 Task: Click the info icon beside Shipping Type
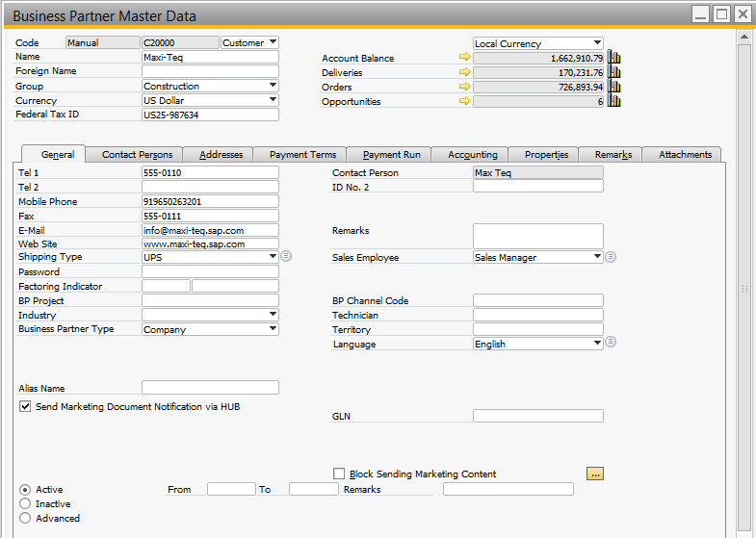pyautogui.click(x=286, y=257)
